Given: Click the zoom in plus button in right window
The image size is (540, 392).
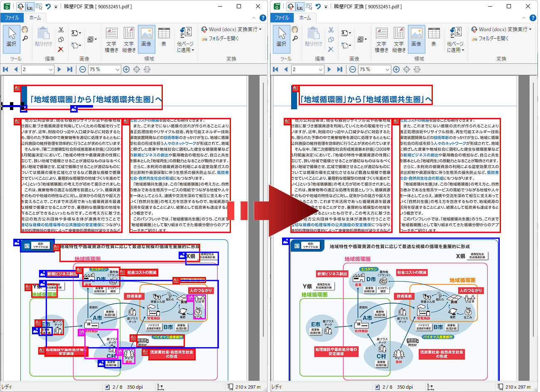Looking at the screenshot, I should click(x=396, y=69).
